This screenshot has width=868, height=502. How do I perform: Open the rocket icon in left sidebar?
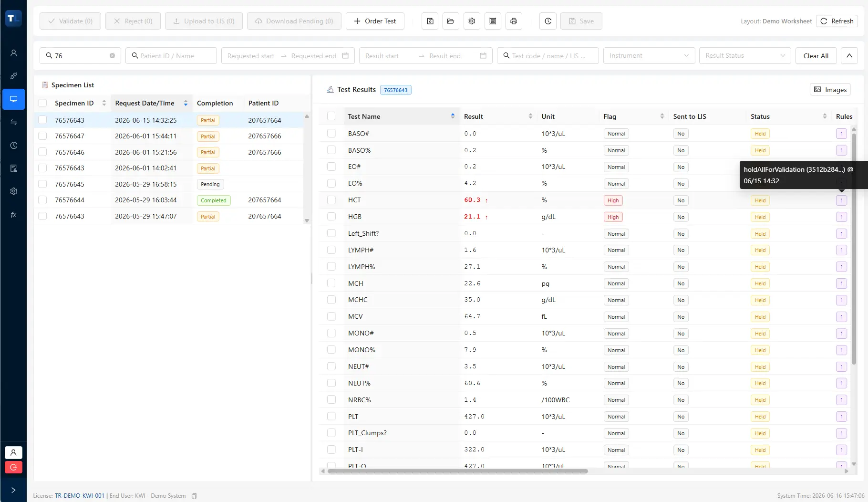pyautogui.click(x=13, y=76)
